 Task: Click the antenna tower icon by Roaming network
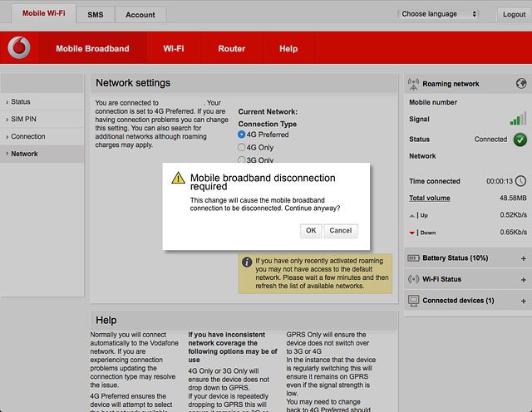(x=413, y=84)
